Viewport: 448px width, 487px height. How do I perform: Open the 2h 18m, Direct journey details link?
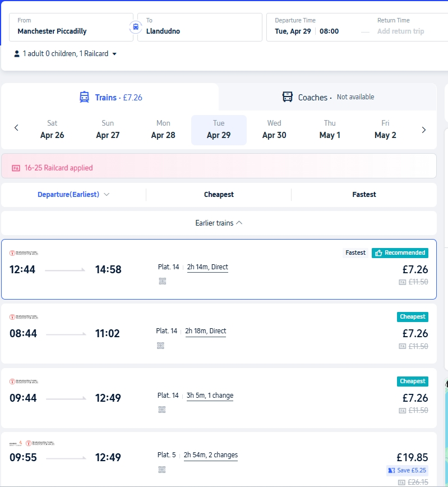point(206,330)
